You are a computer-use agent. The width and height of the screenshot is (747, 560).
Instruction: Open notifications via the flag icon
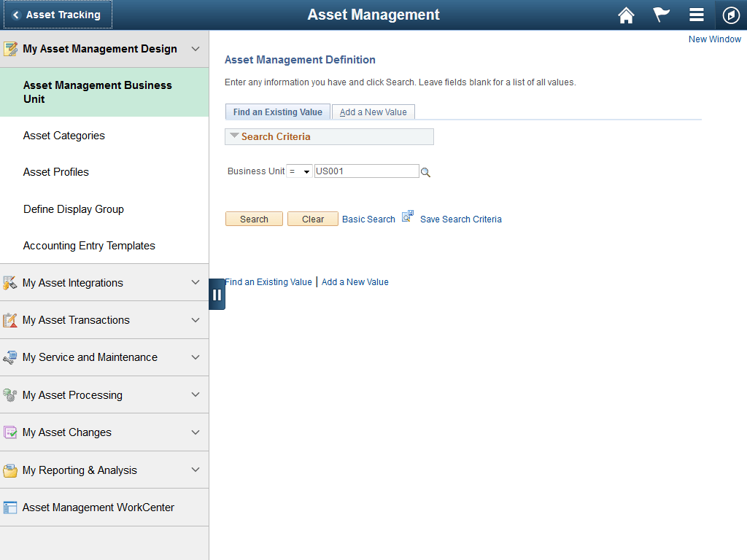click(661, 15)
